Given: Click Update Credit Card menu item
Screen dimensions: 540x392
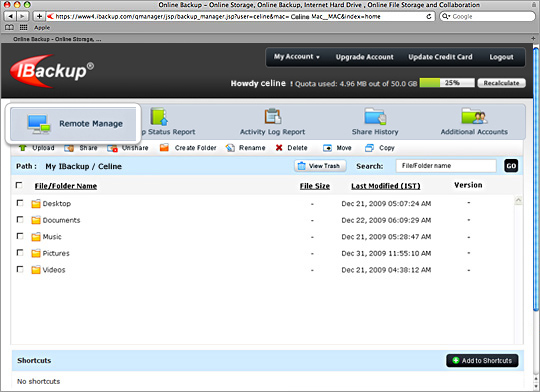Looking at the screenshot, I should pyautogui.click(x=440, y=57).
